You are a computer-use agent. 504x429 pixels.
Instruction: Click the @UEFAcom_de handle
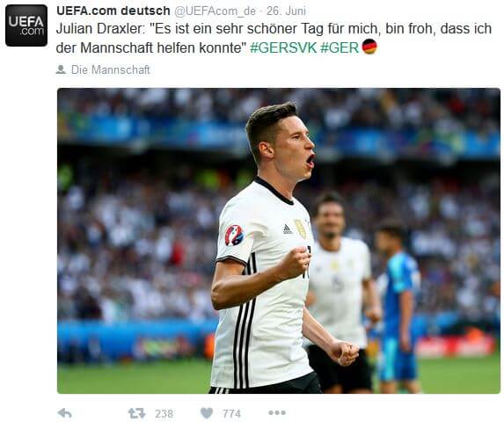coord(215,11)
